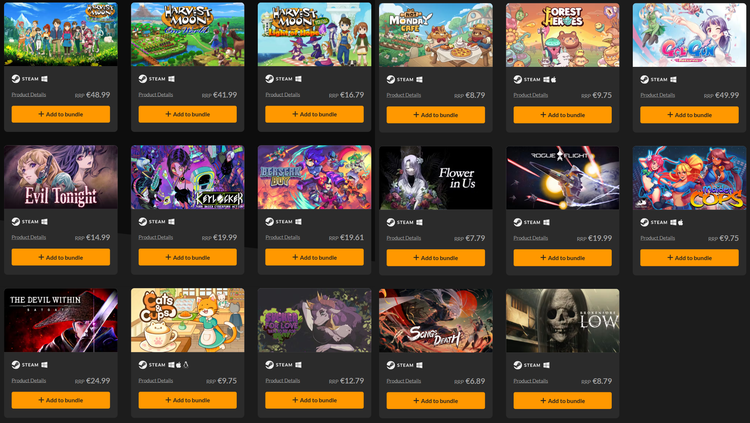Add the €48.99 Harvest Moon game to the bundle
Image resolution: width=750 pixels, height=423 pixels.
(61, 114)
